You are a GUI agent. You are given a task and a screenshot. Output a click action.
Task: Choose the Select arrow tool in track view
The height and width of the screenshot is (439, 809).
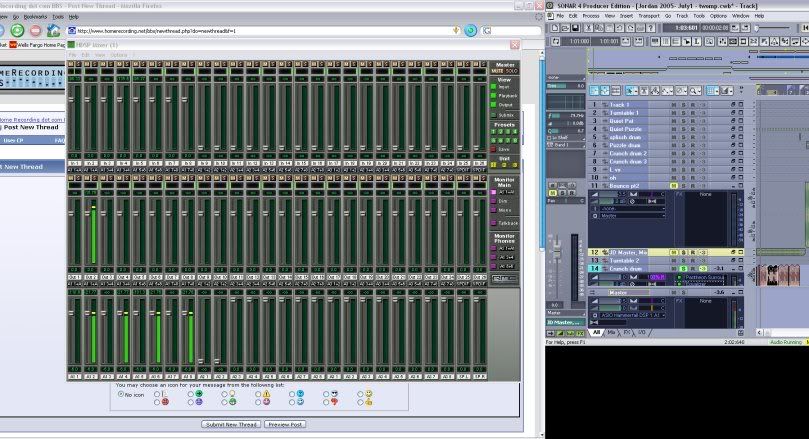(x=629, y=90)
